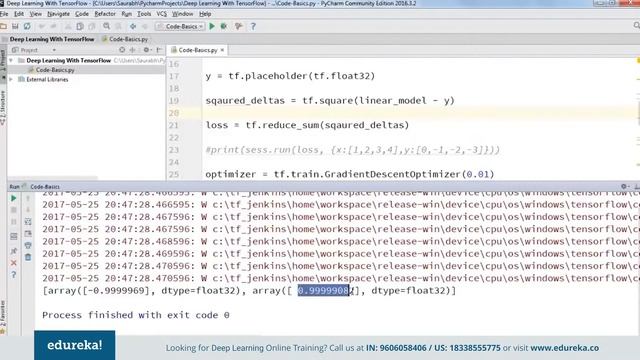Hide the Project panel with the pin icon
The image size is (640, 360).
[x=159, y=50]
